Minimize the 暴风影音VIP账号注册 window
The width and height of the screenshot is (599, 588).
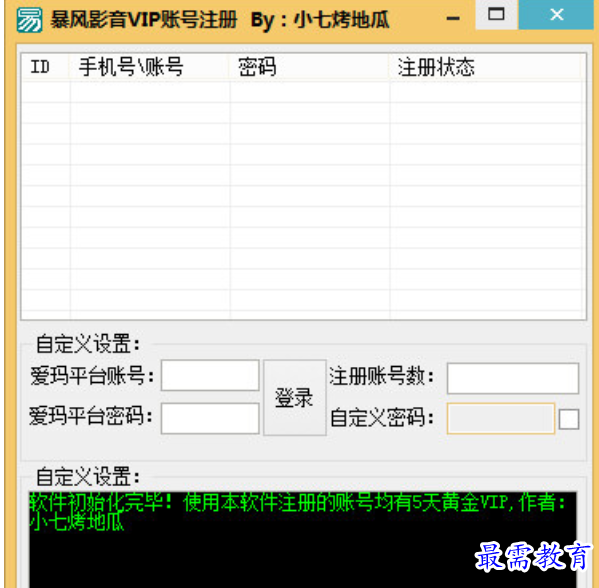453,18
